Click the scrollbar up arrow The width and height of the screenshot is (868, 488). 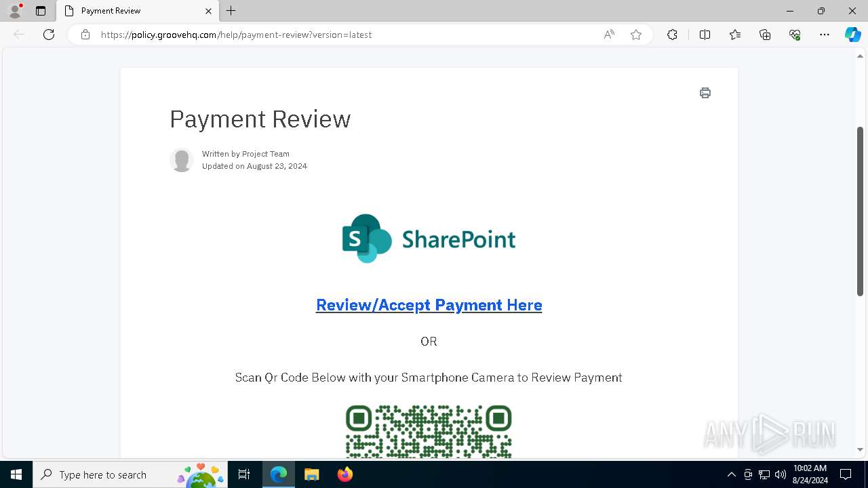pos(860,56)
